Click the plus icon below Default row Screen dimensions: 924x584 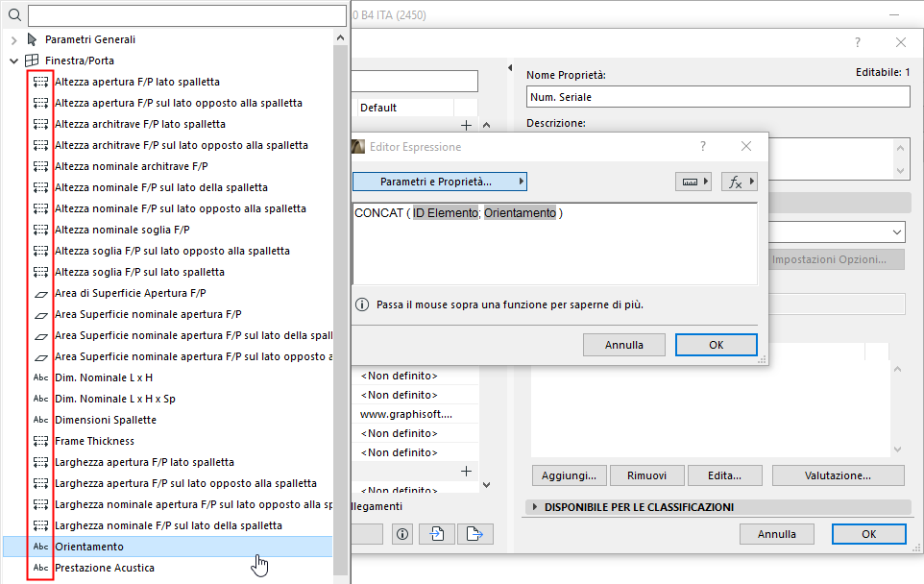pyautogui.click(x=466, y=125)
